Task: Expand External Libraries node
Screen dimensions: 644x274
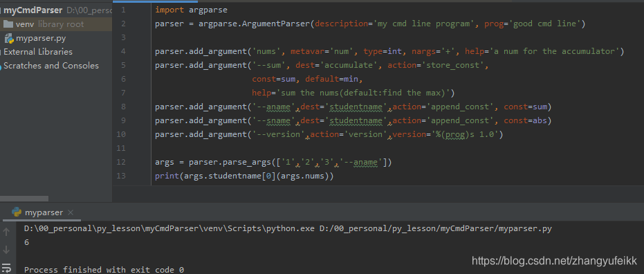Action: [x=38, y=52]
